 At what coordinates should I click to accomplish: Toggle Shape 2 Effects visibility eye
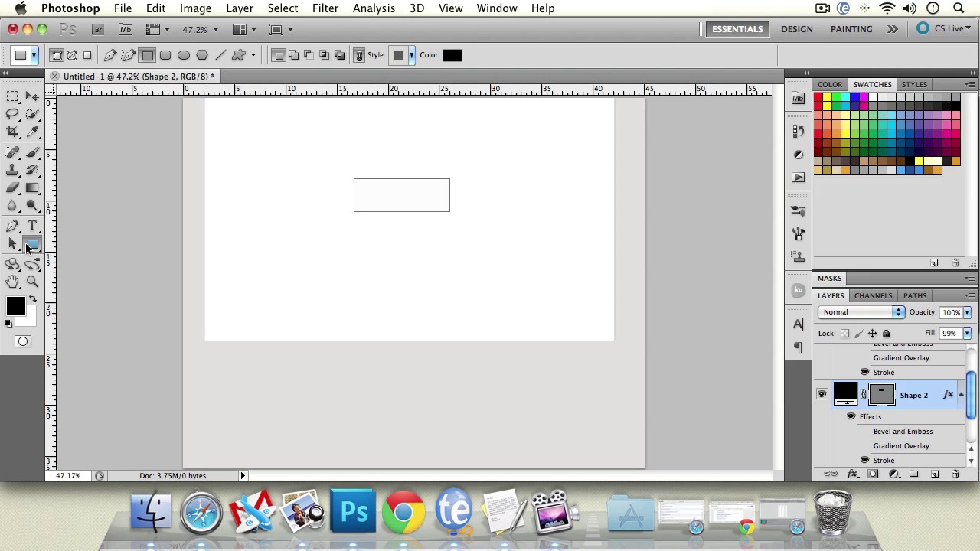coord(851,416)
